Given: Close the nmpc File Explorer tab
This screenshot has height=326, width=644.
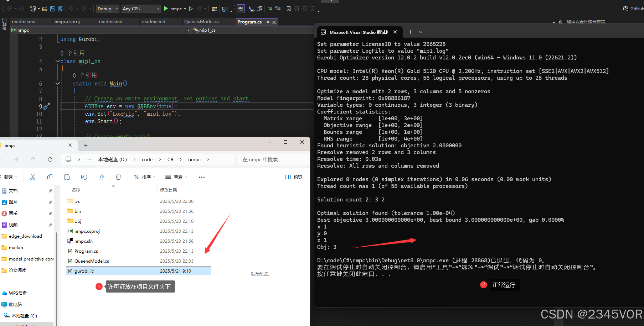Looking at the screenshot, I should click(x=70, y=145).
